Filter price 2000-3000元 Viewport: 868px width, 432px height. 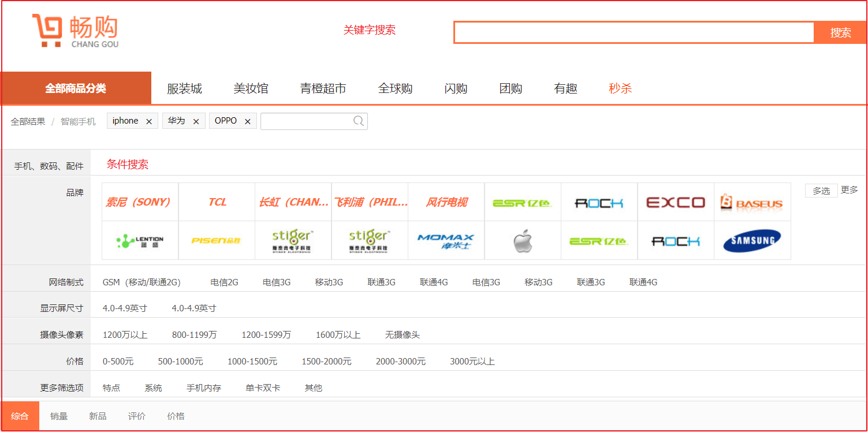pos(401,362)
